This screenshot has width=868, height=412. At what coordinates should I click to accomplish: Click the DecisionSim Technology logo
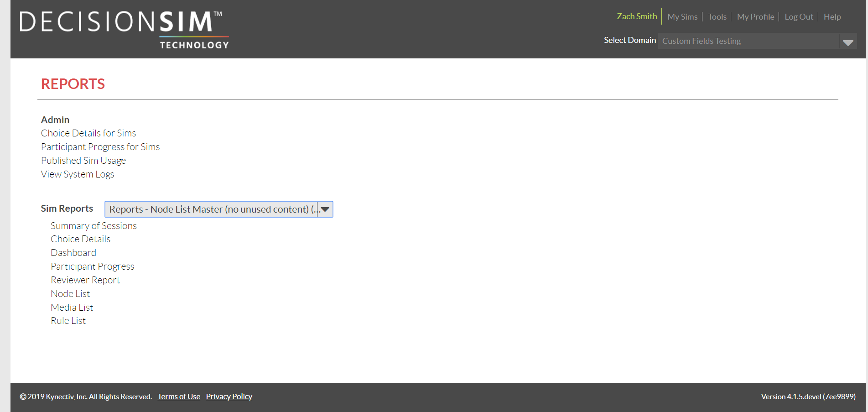(x=124, y=28)
